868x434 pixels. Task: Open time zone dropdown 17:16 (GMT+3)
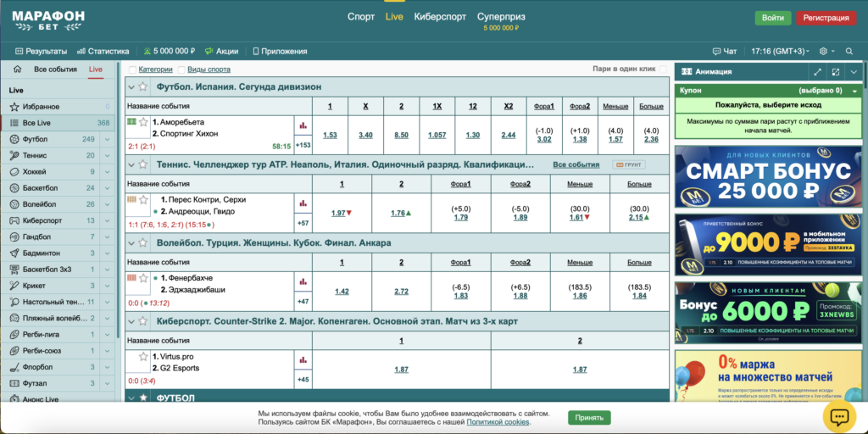click(x=780, y=51)
